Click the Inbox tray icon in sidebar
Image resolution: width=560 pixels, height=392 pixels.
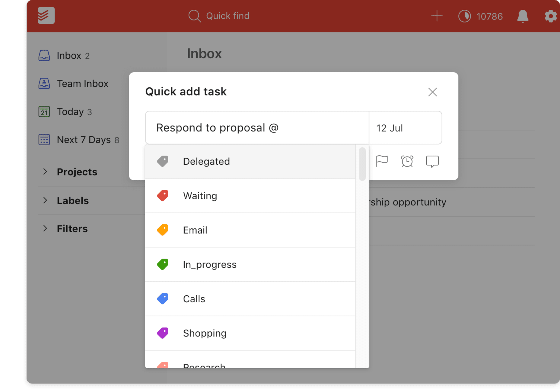click(44, 56)
